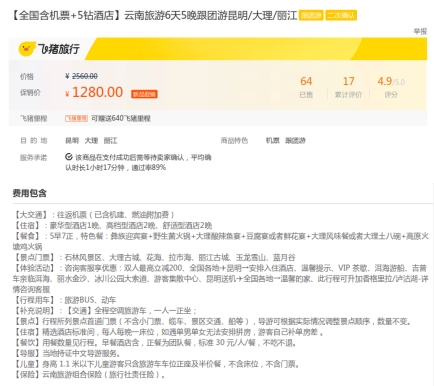Viewport: 434px width, 386px height.
Task: Click the 64 已售 sold count
Action: (306, 87)
